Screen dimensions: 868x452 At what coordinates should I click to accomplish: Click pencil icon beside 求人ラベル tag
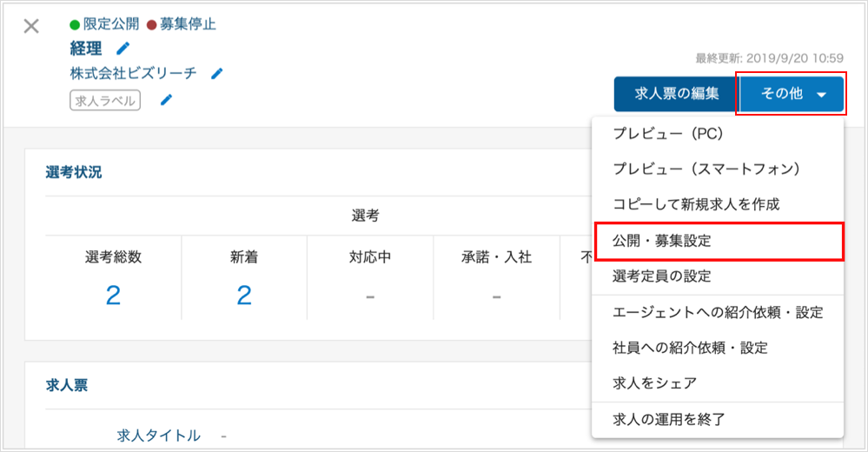166,100
